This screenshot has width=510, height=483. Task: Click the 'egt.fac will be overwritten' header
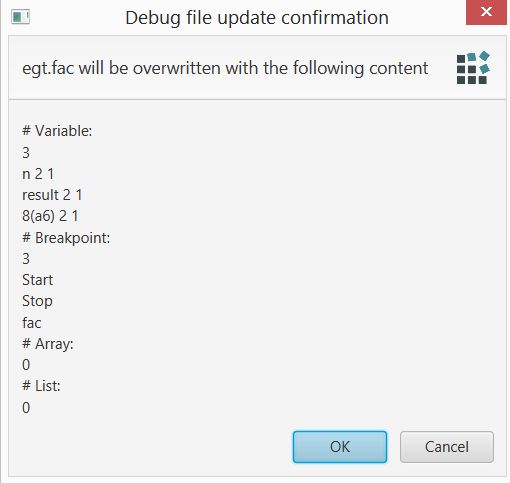(x=225, y=68)
